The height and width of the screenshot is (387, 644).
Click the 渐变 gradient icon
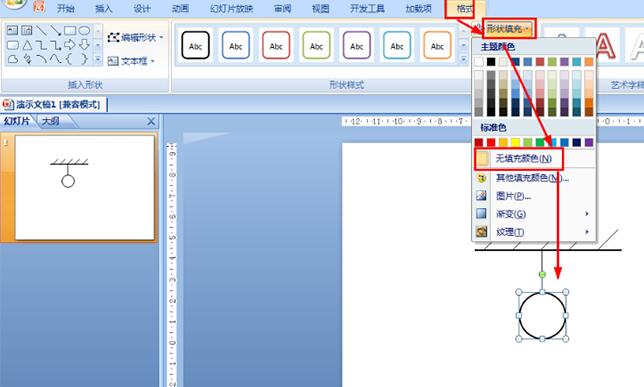point(481,214)
